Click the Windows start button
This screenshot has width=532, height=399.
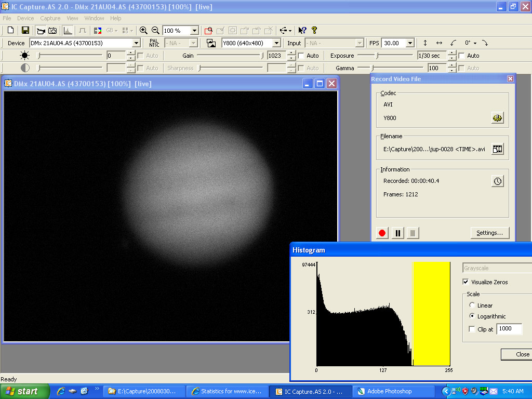(x=24, y=391)
